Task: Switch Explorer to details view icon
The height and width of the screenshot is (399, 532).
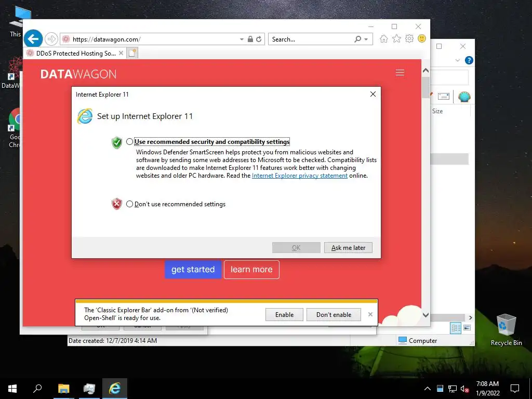Action: (x=456, y=328)
